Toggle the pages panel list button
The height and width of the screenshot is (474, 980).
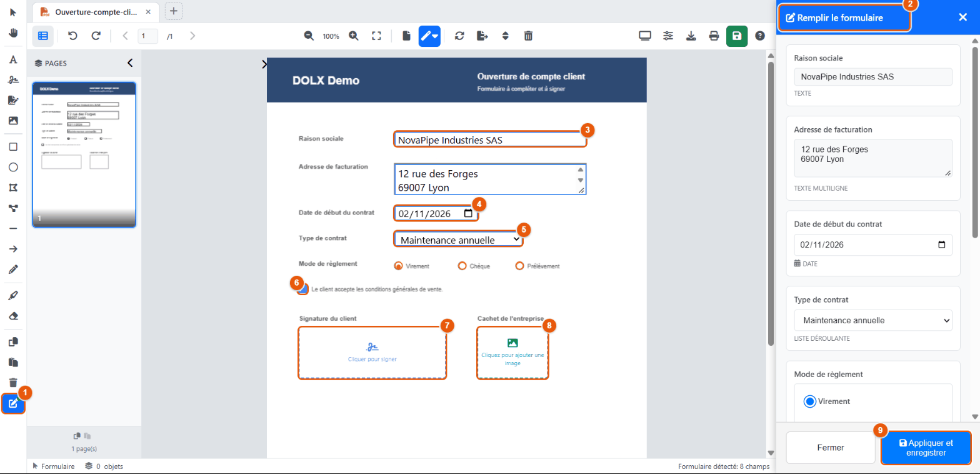coord(43,36)
